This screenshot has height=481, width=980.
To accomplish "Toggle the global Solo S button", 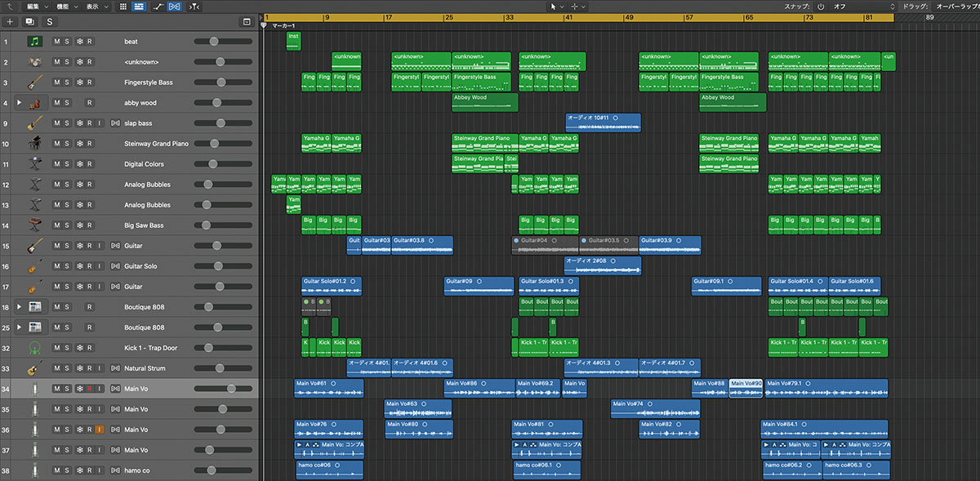I will point(50,22).
